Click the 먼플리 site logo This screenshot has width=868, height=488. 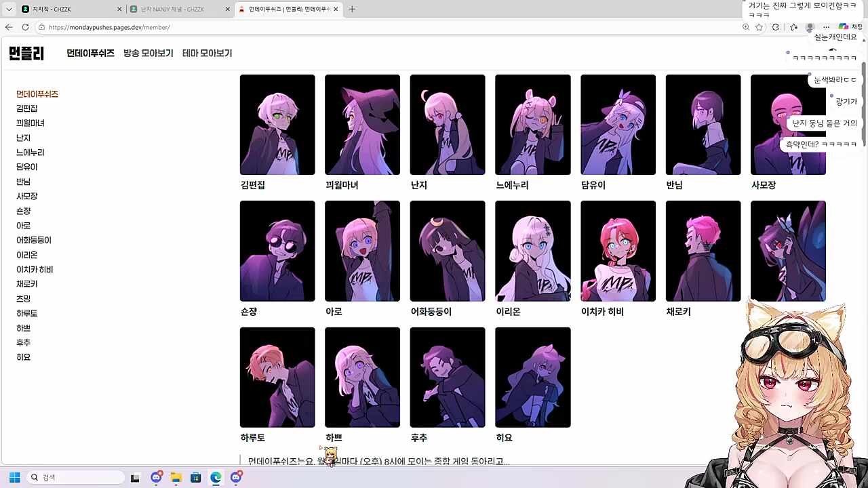[26, 54]
